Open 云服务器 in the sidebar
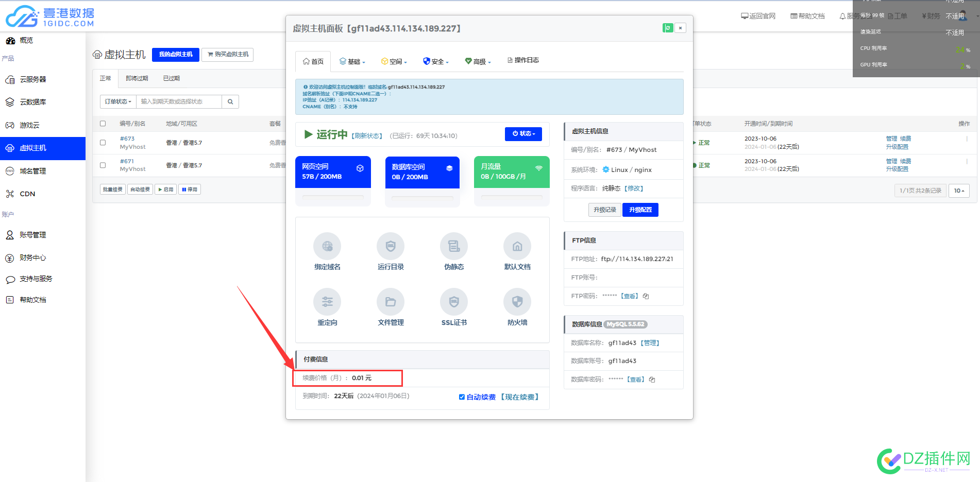The image size is (980, 482). coord(32,79)
